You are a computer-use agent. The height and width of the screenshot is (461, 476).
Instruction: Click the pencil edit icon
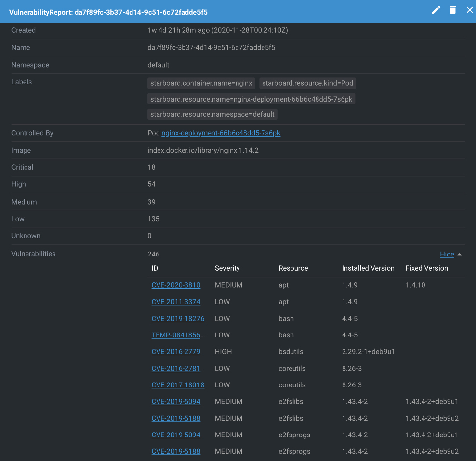[436, 10]
